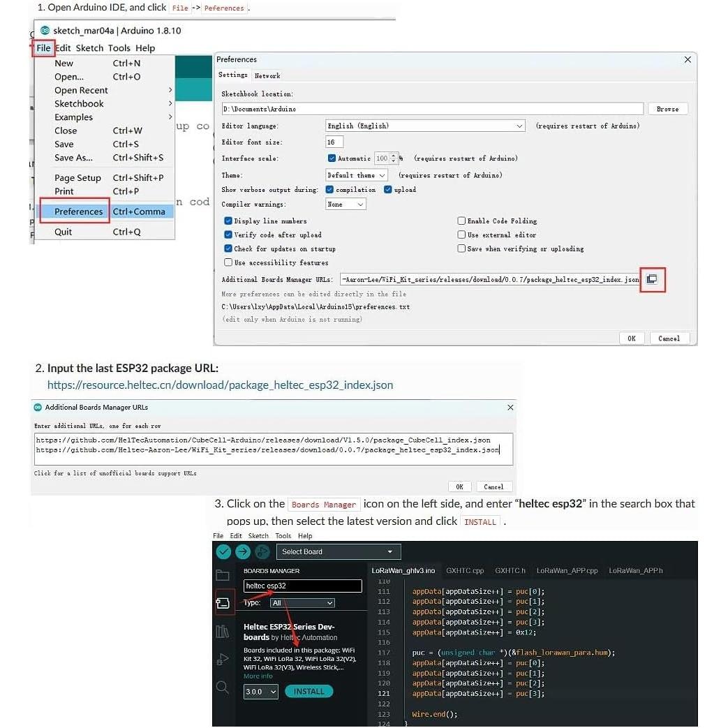
Task: Open the heltec.cn package index link
Action: tap(220, 385)
